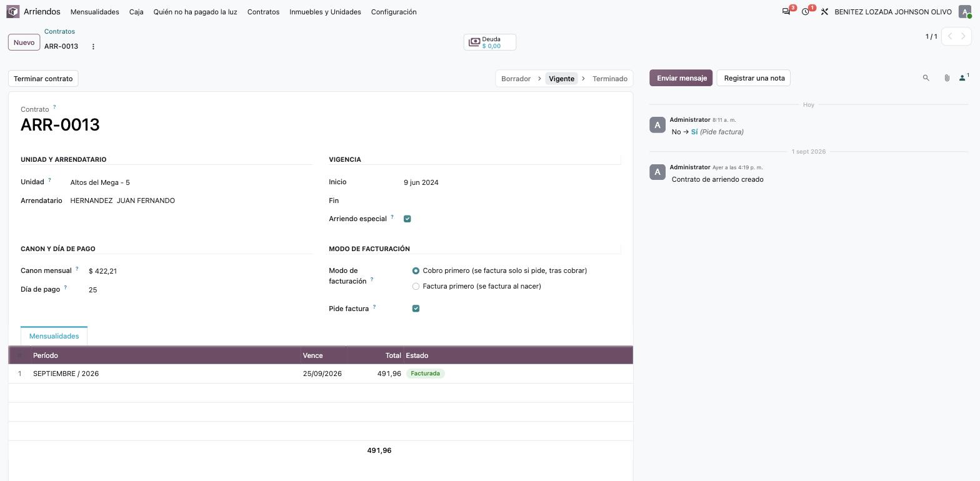Screen dimensions: 980x481
Task: Click the avatar on the 'Pide factura' message
Action: [657, 125]
